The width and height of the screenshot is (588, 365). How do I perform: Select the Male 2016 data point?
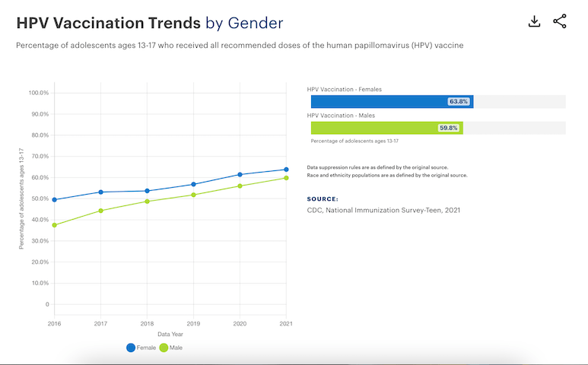click(x=54, y=225)
